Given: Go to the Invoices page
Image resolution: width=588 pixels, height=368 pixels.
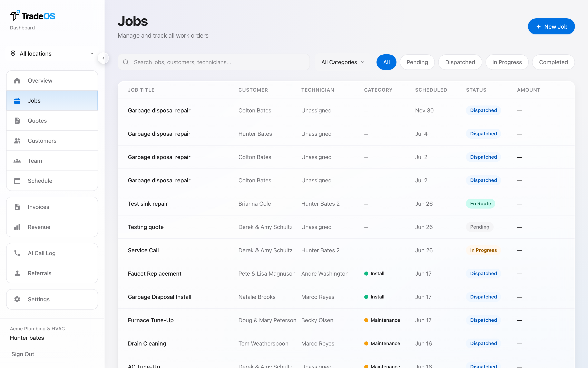Looking at the screenshot, I should tap(52, 207).
